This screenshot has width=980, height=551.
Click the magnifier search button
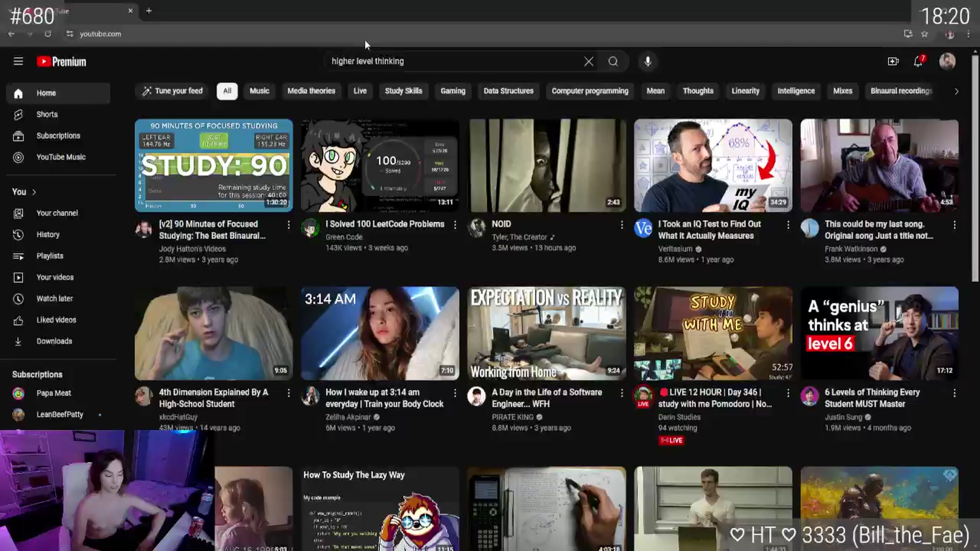tap(613, 62)
